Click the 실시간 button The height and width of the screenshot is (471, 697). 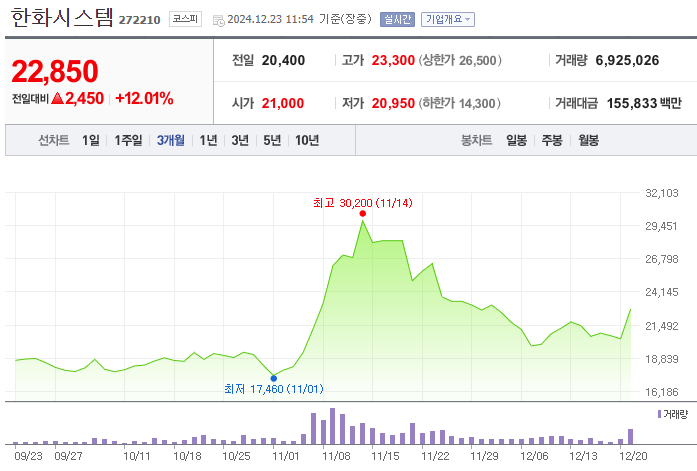(397, 20)
